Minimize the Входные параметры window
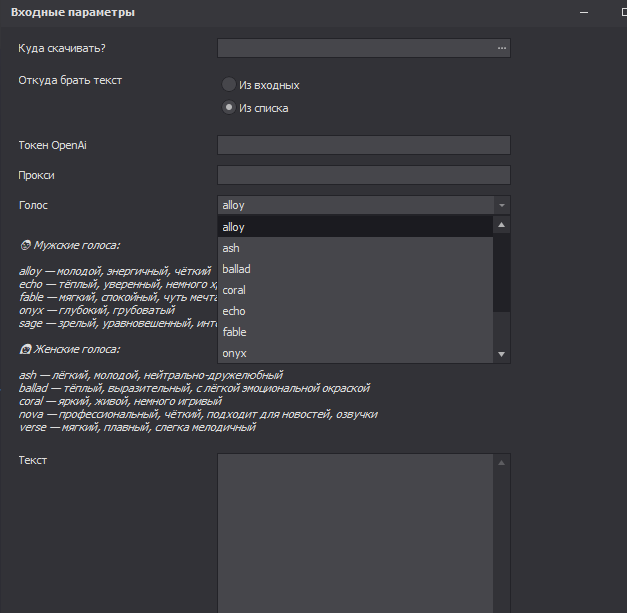The image size is (627, 613). [586, 11]
